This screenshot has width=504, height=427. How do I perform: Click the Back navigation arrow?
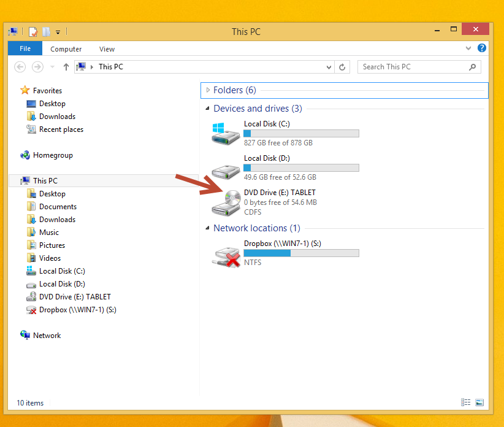[x=20, y=67]
